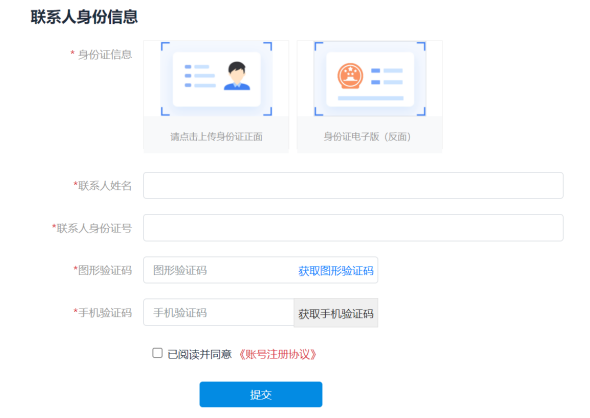Click the blue text lines on front ID card
The width and height of the screenshot is (590, 418).
click(x=200, y=76)
